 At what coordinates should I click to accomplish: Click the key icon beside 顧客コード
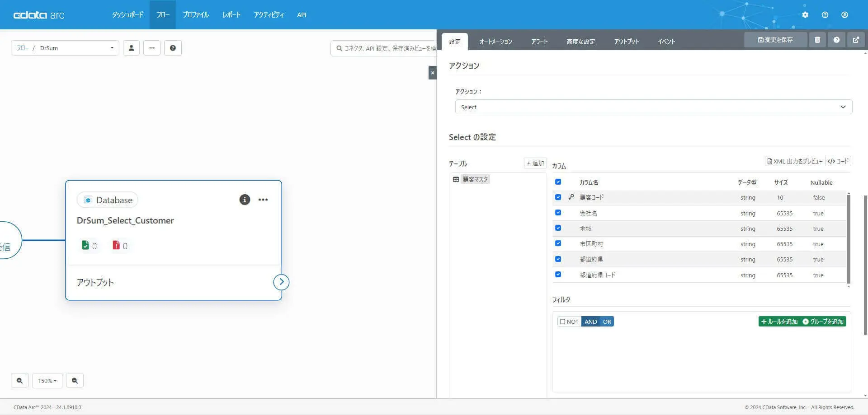pos(571,197)
